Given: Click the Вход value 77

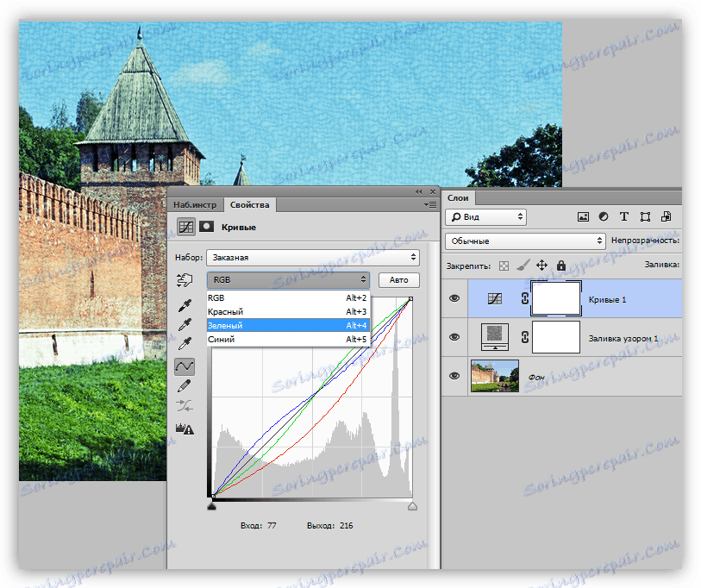Looking at the screenshot, I should pos(272,526).
